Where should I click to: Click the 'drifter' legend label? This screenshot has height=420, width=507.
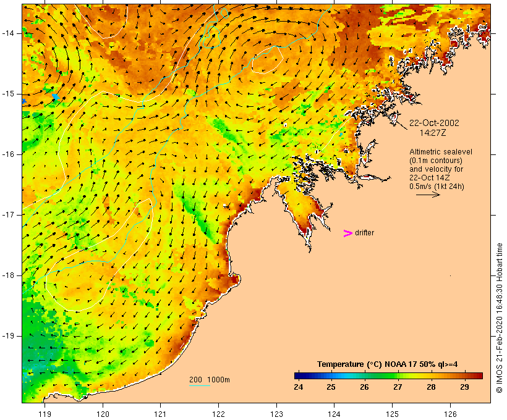(364, 233)
